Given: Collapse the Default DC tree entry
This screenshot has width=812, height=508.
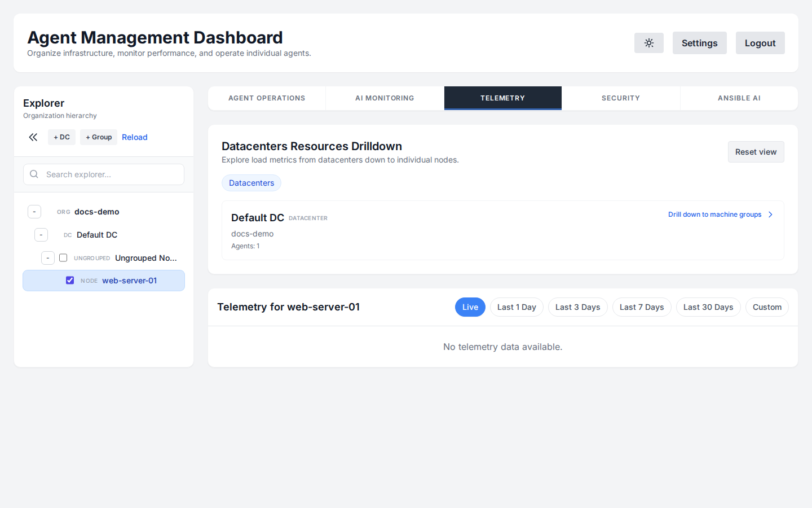Looking at the screenshot, I should (41, 234).
